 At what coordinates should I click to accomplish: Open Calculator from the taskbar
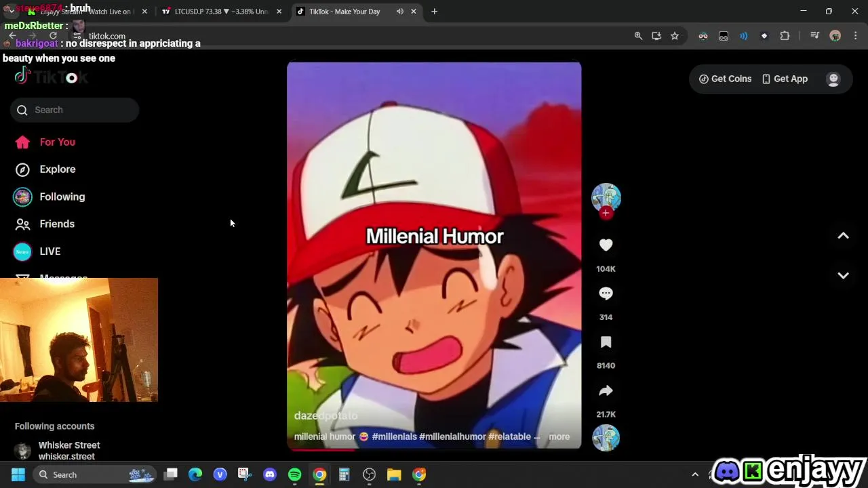(x=344, y=474)
